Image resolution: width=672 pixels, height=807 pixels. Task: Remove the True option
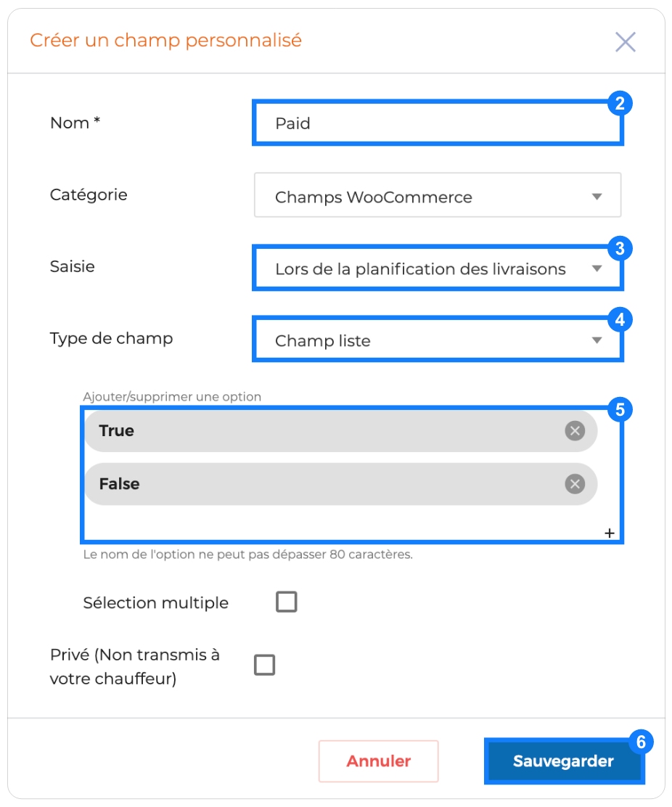[x=575, y=431]
